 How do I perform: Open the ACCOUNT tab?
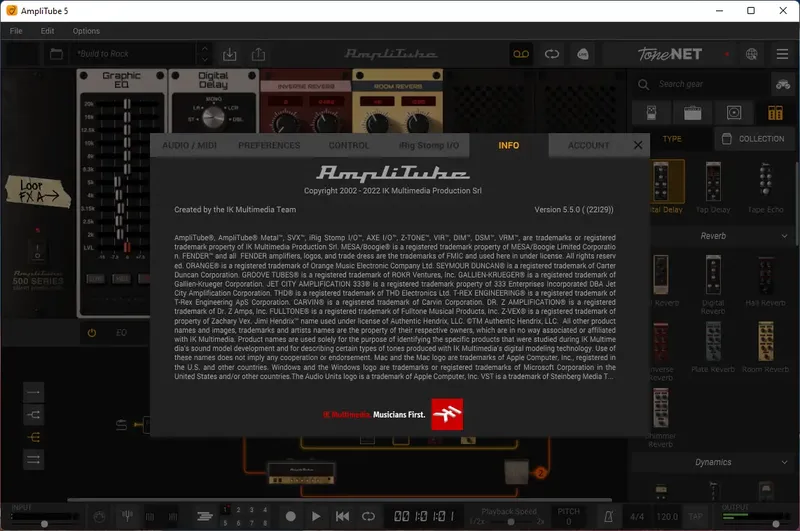point(588,145)
